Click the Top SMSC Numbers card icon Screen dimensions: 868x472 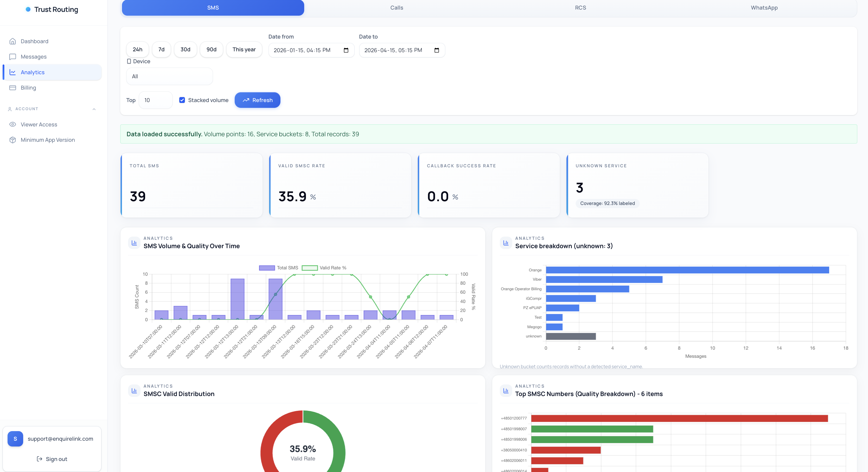[506, 391]
